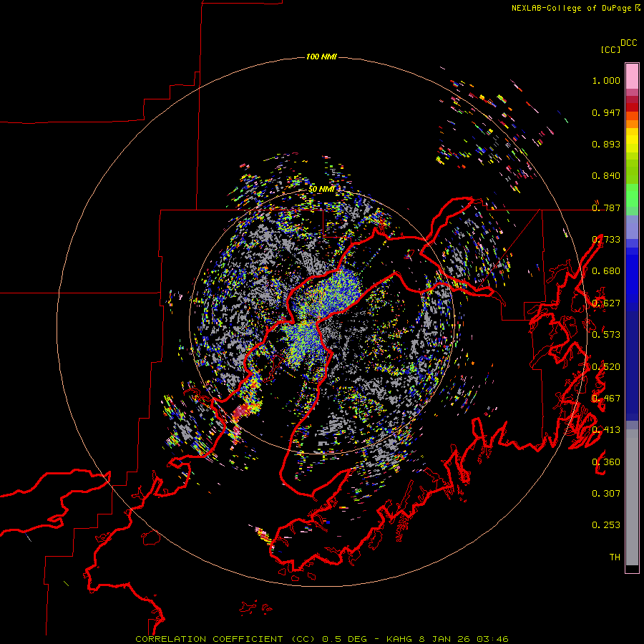Select the 0.840 scale value

tap(606, 176)
